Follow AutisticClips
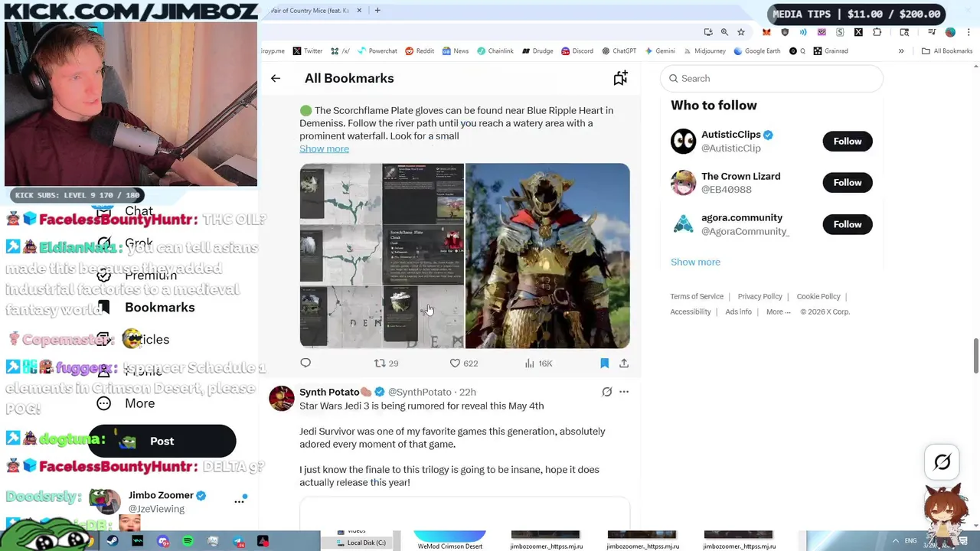 click(847, 141)
